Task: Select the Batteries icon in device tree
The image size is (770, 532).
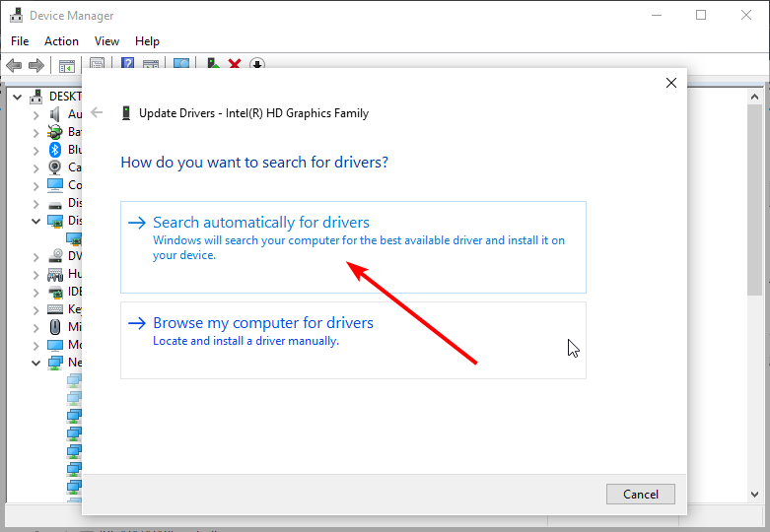Action: coord(55,132)
